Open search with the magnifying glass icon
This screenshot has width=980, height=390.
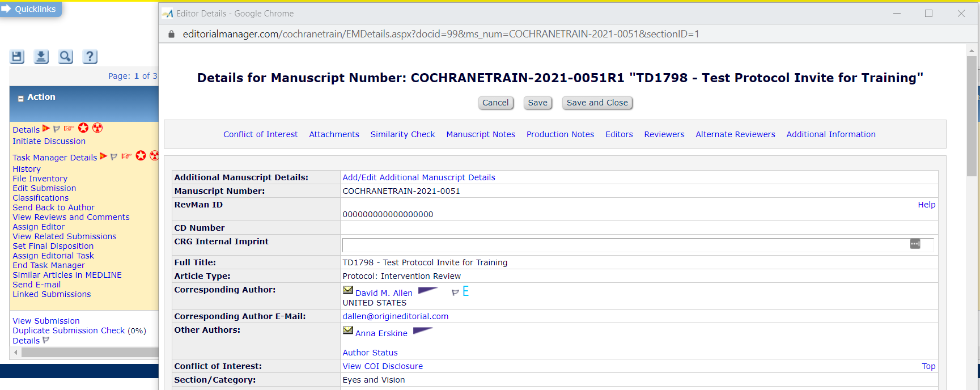(66, 57)
